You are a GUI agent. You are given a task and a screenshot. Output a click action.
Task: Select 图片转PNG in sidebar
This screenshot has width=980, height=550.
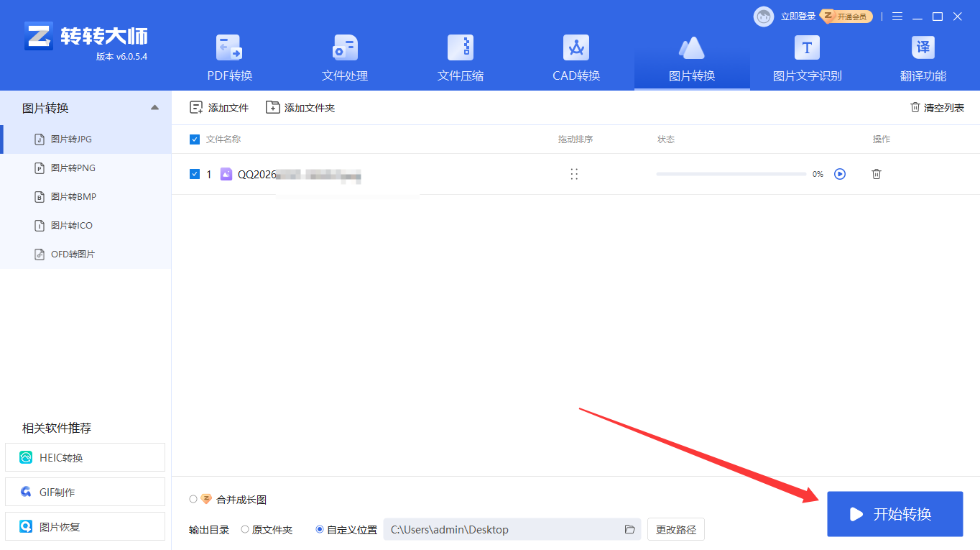pos(85,168)
